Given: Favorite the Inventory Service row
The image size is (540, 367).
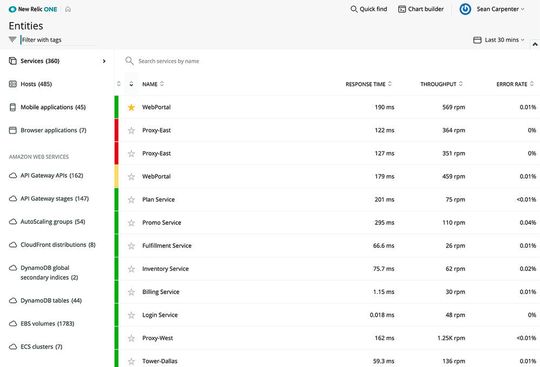Looking at the screenshot, I should [131, 269].
